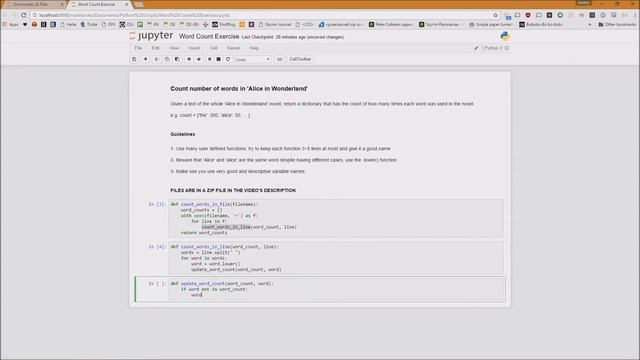Open the Cell menu
The width and height of the screenshot is (640, 360).
tap(213, 48)
